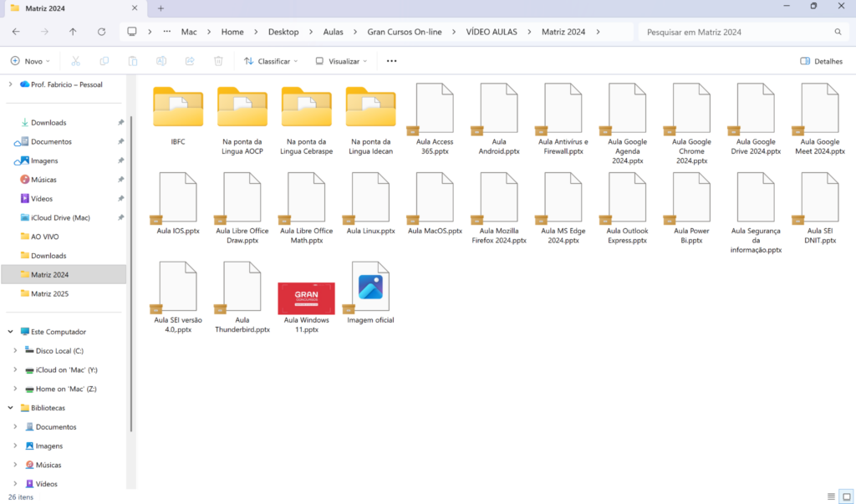The height and width of the screenshot is (504, 856).
Task: Select Aula Linux.pptx file
Action: click(370, 203)
